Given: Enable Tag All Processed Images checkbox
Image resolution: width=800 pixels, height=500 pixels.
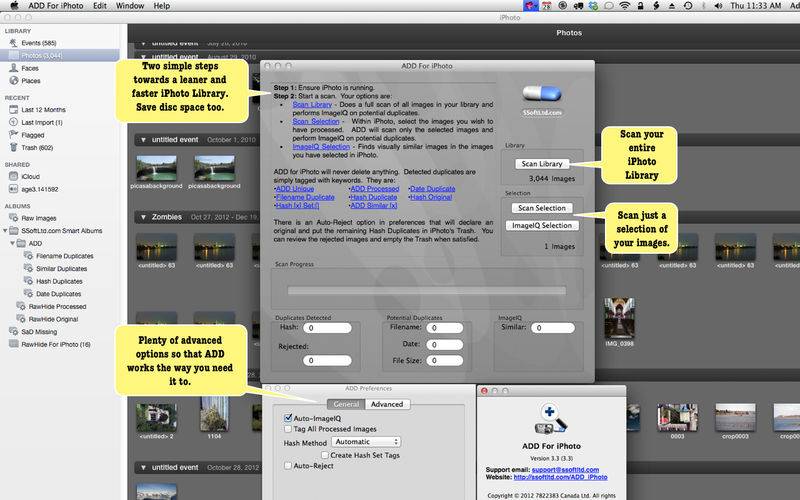Looking at the screenshot, I should click(x=288, y=429).
